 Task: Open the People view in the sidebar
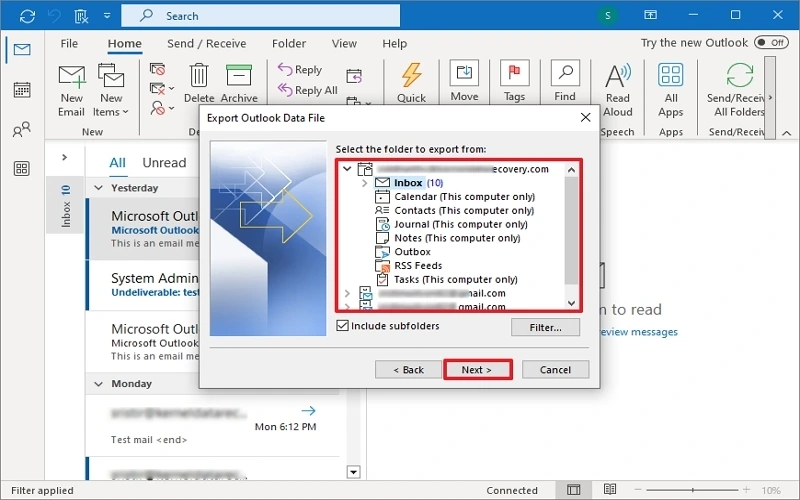point(21,130)
